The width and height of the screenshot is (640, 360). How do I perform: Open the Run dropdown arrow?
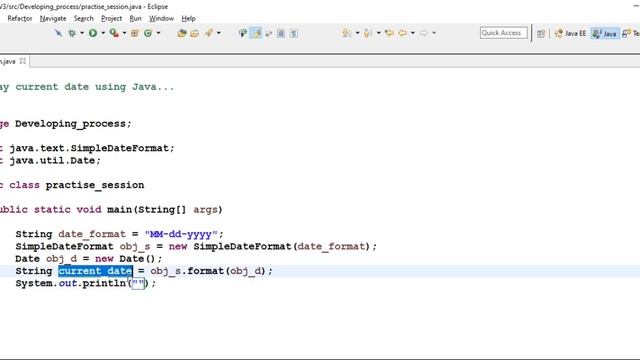click(x=103, y=33)
